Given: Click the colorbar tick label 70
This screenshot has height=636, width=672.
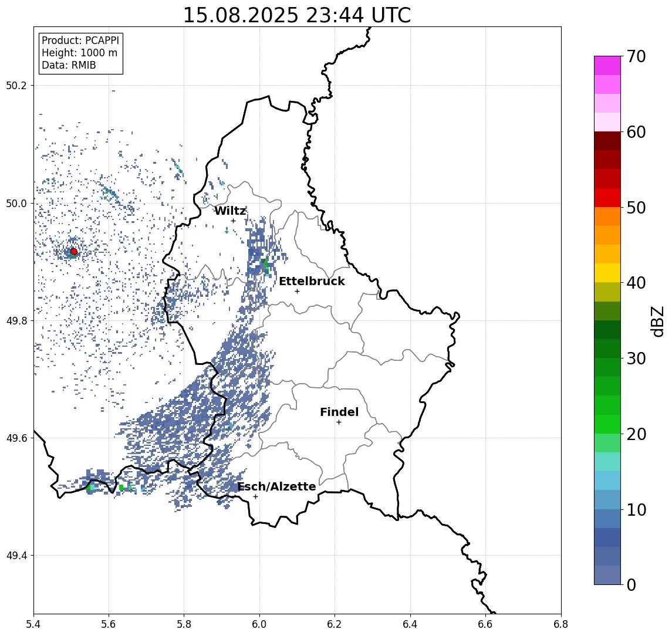Looking at the screenshot, I should [636, 56].
